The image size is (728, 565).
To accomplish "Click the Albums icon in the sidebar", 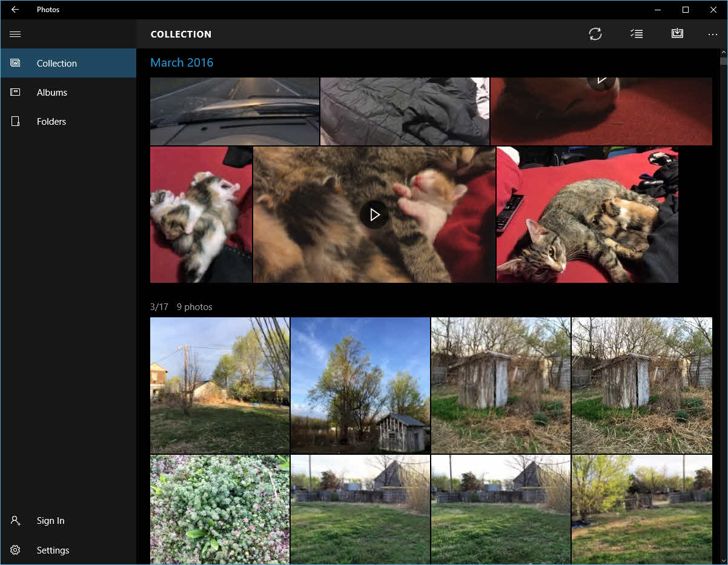I will coord(15,92).
